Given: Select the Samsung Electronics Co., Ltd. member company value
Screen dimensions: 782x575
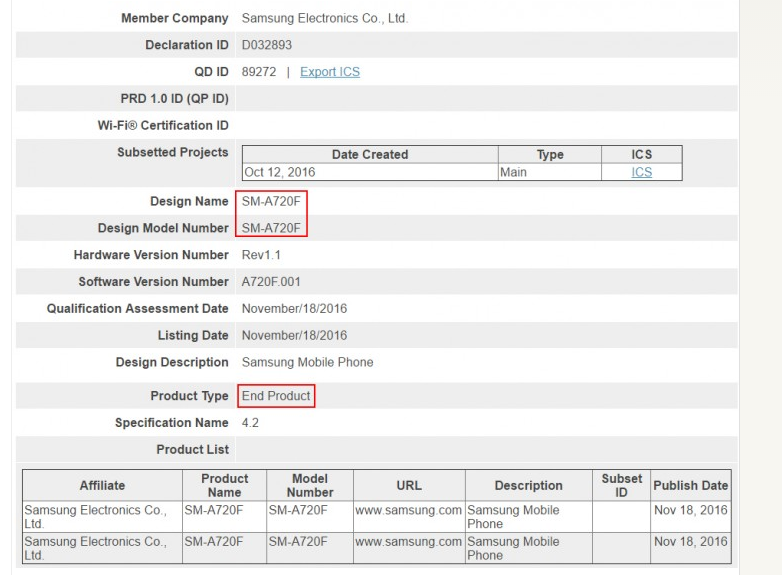Looking at the screenshot, I should (x=325, y=18).
